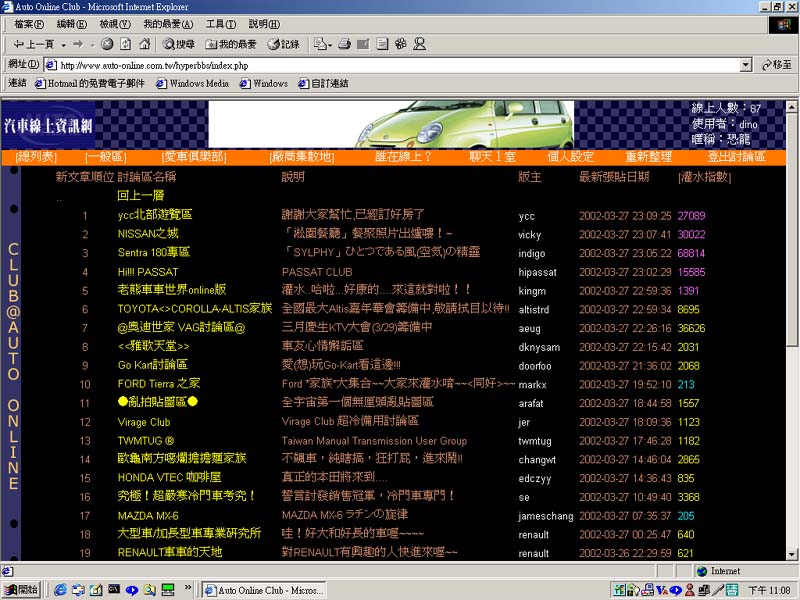
Task: Expand the address bar URL dropdown
Action: point(746,64)
